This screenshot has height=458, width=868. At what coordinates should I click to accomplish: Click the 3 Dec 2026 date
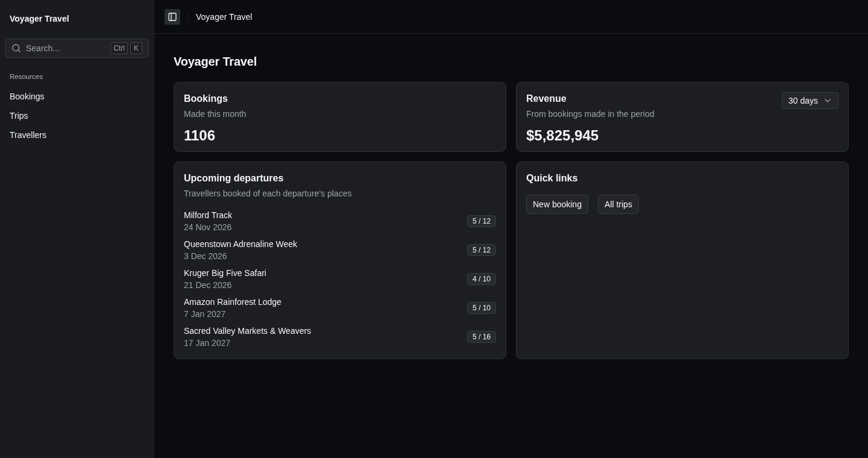click(x=206, y=256)
